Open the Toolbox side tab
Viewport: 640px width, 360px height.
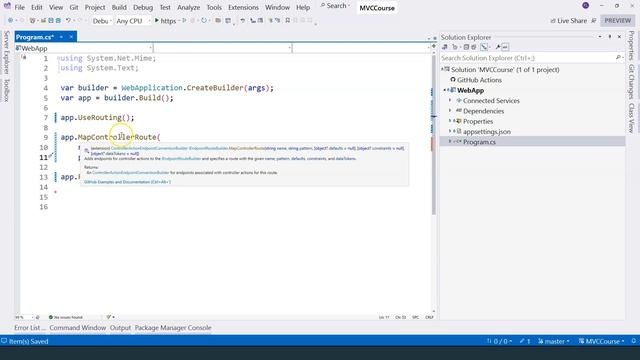[7, 90]
